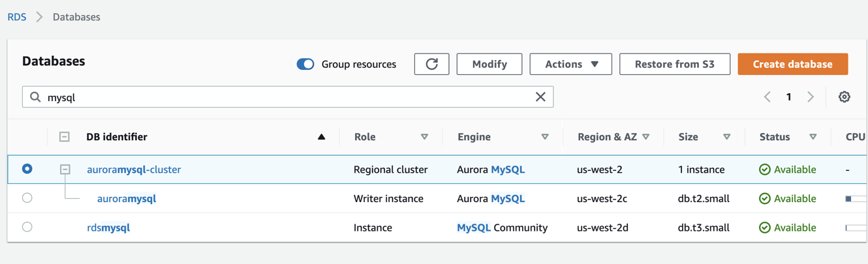This screenshot has height=264, width=868.
Task: Sort by Size column
Action: pyautogui.click(x=726, y=137)
